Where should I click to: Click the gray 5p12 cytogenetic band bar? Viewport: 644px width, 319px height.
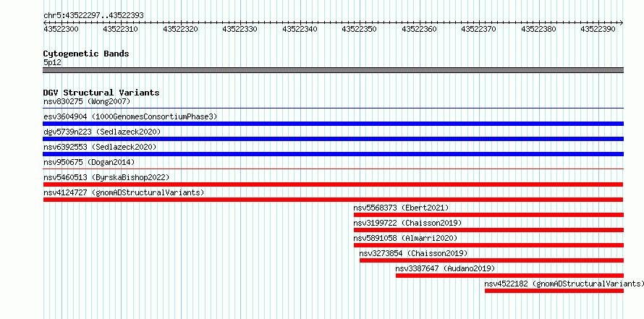[333, 70]
